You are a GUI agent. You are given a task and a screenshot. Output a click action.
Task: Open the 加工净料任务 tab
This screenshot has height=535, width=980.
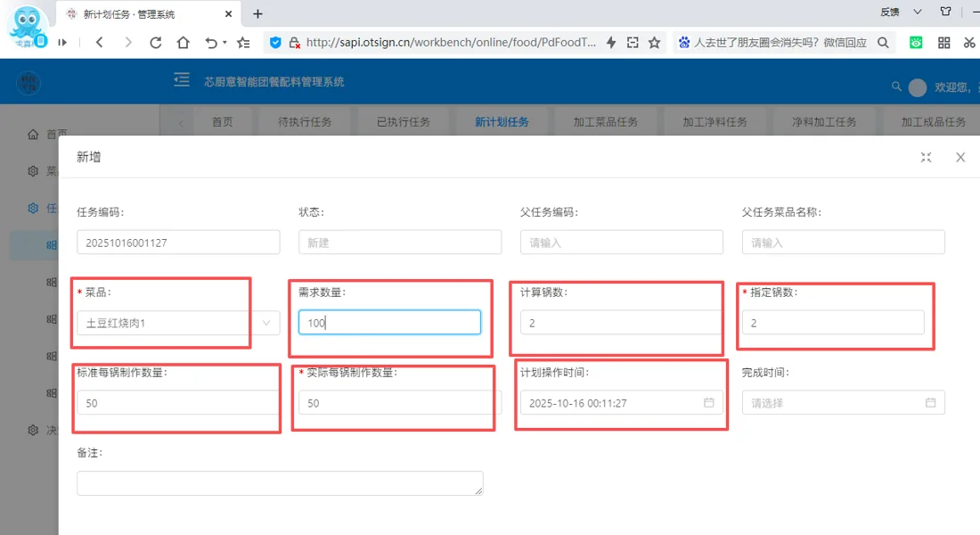(715, 121)
